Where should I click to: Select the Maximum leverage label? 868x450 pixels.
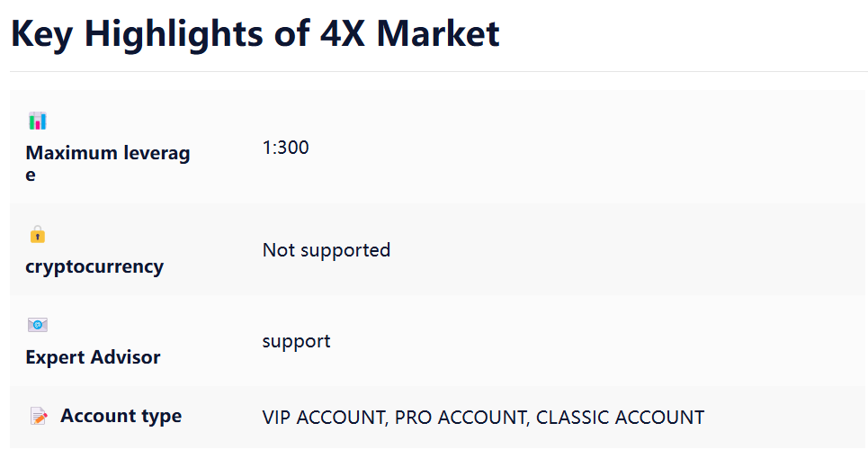[x=108, y=164]
